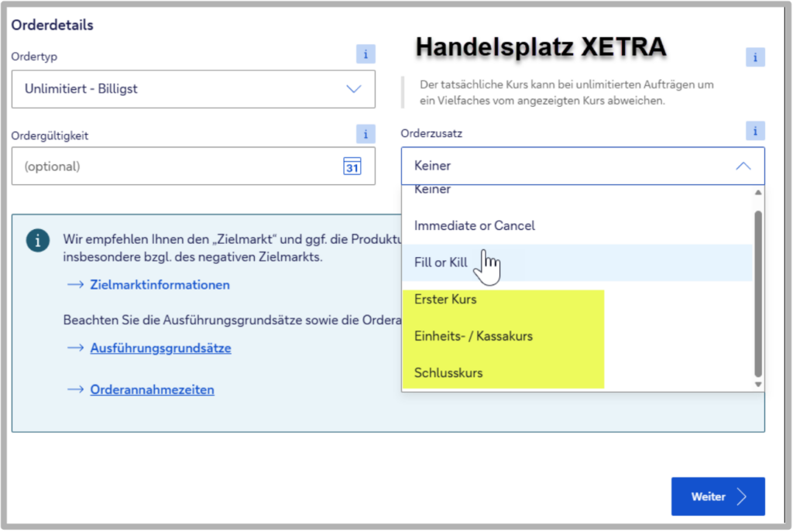Open the info icon next to Orderzusatz
Image resolution: width=793 pixels, height=532 pixels.
click(754, 131)
